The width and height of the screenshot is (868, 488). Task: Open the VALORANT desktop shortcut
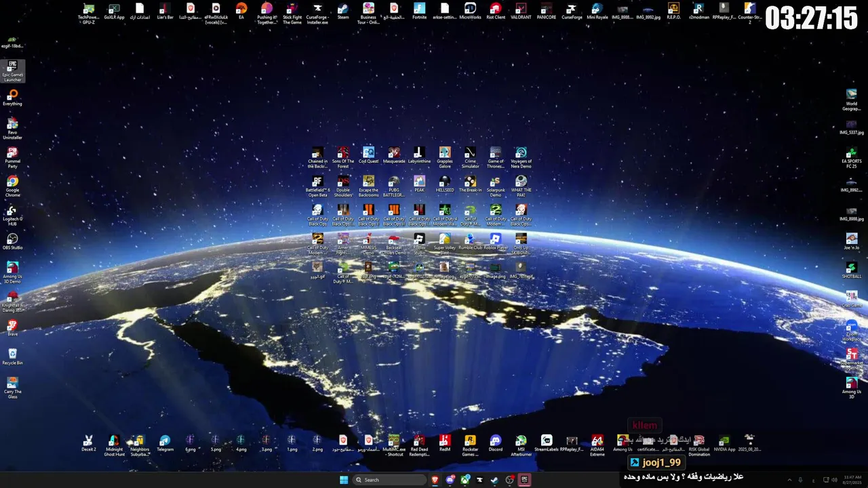pos(521,12)
